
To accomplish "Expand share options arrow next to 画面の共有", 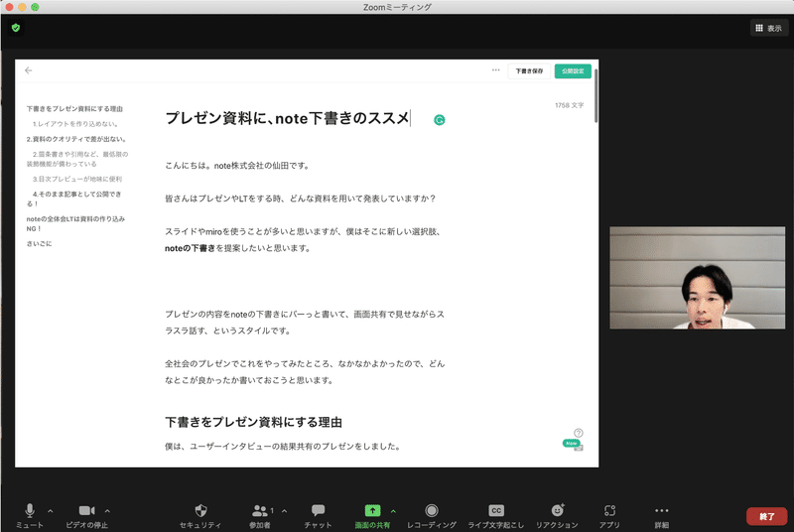I will click(x=393, y=511).
